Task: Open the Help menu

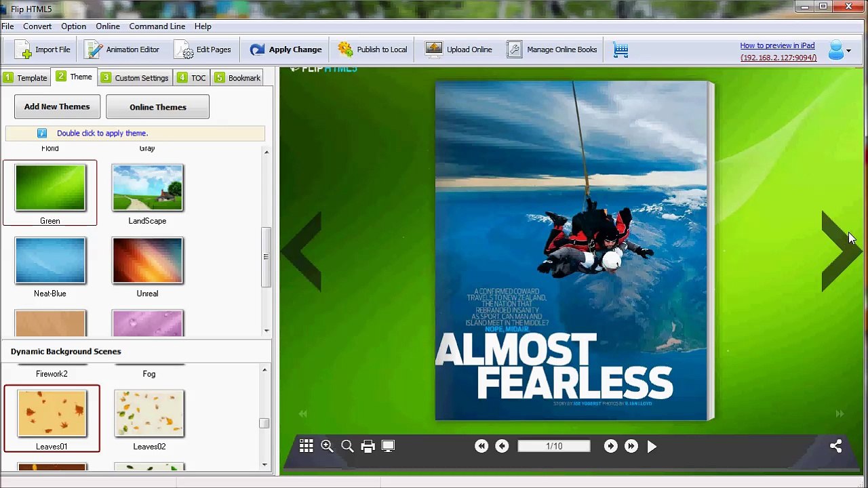Action: [203, 26]
